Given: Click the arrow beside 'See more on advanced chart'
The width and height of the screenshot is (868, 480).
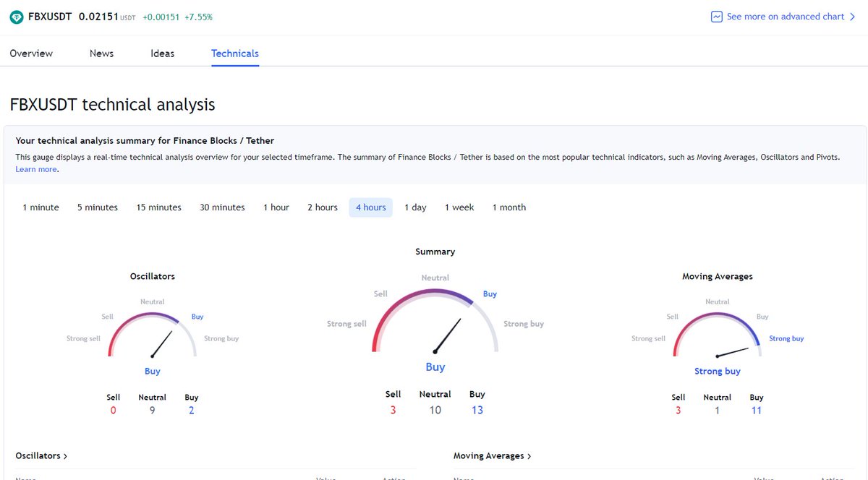Looking at the screenshot, I should (x=852, y=17).
